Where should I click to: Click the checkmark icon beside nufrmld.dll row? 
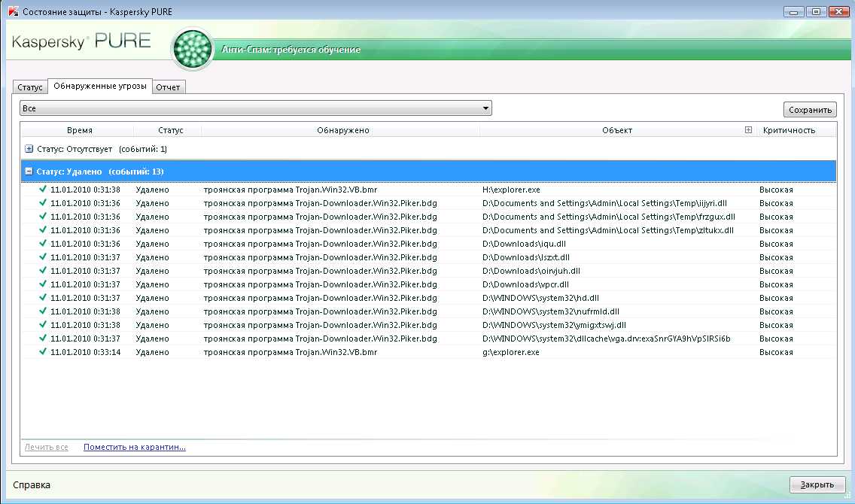(43, 311)
